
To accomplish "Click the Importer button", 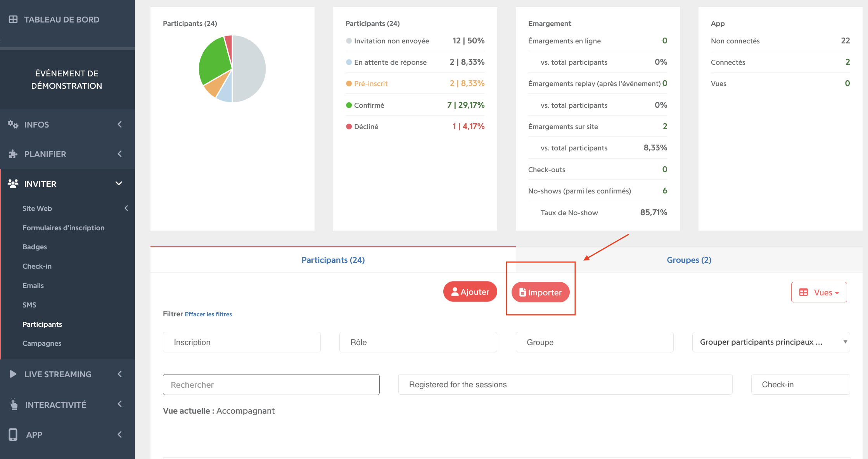I will [540, 292].
